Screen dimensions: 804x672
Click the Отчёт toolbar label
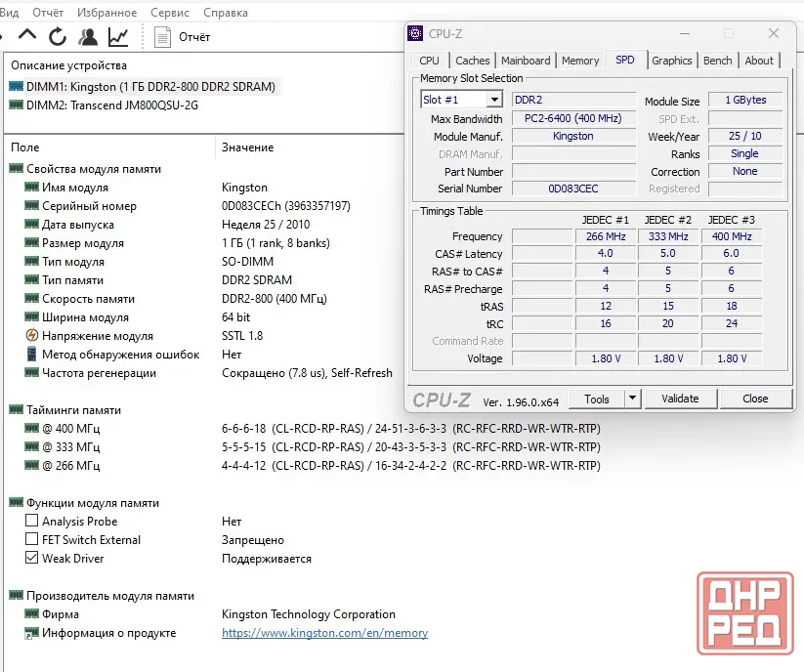[x=194, y=37]
